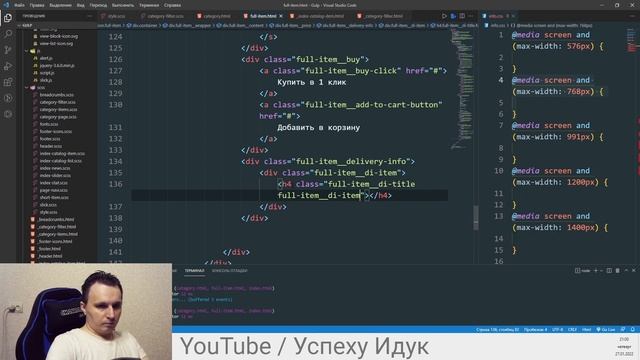Open the Explorer view in activity bar
This screenshot has width=640, height=360.
pos(8,18)
